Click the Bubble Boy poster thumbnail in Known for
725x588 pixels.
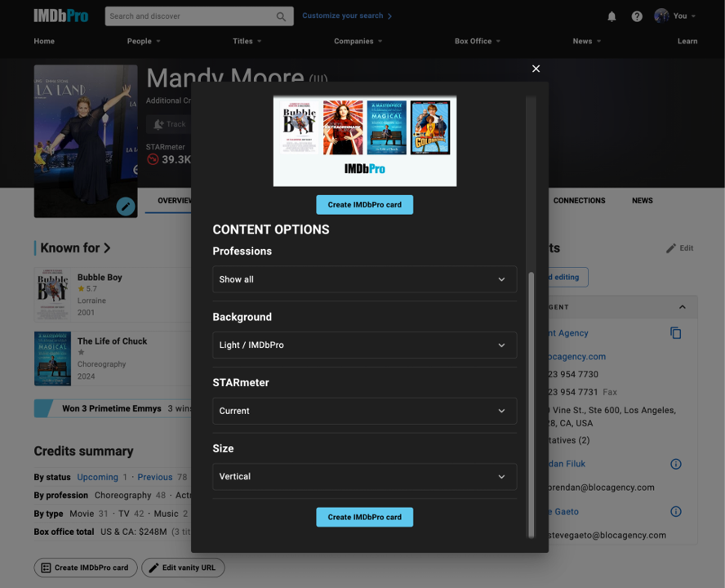point(52,295)
